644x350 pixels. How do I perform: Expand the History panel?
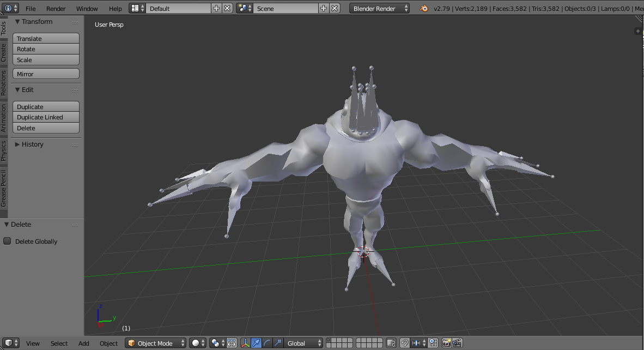click(17, 144)
